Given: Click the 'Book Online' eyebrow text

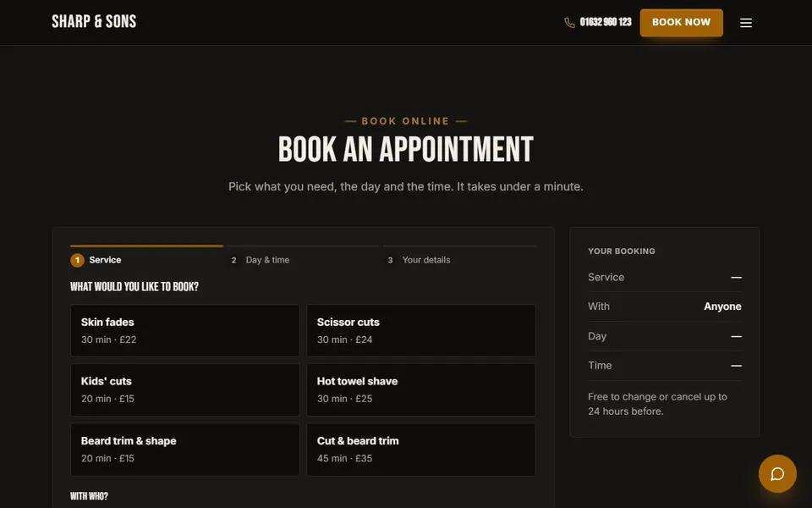Looking at the screenshot, I should (x=405, y=121).
